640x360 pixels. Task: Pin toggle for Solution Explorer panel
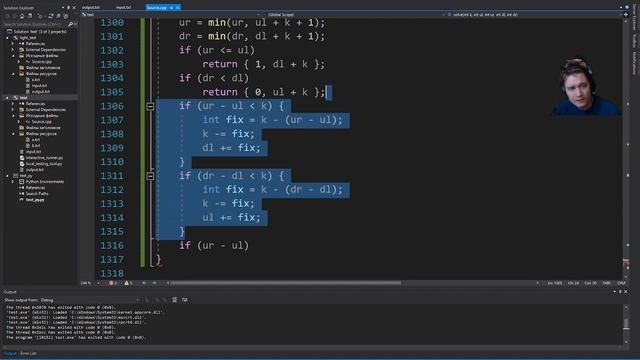[x=68, y=7]
